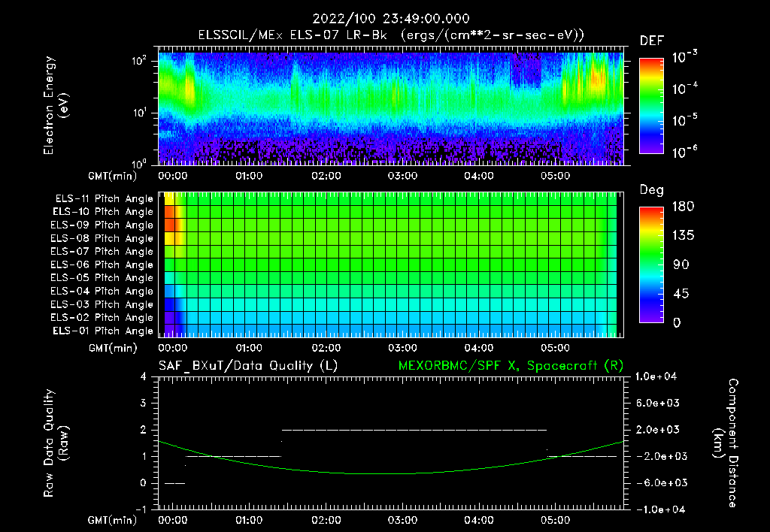The image size is (770, 532).
Task: Click the 10^-3 value on DEF scale
Action: pyautogui.click(x=684, y=57)
